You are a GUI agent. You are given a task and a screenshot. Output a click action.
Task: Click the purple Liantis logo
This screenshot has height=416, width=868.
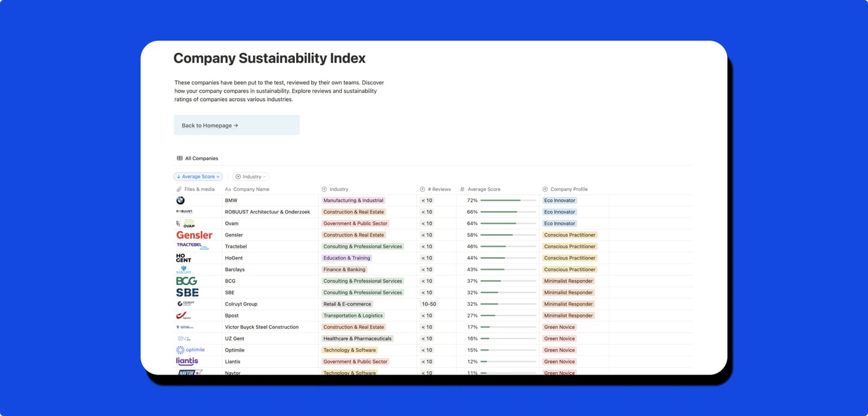[x=187, y=361]
